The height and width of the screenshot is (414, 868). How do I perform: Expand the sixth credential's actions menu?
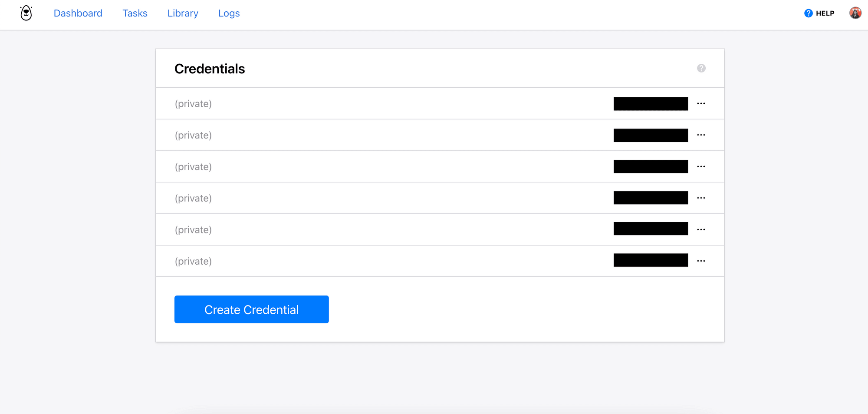coord(701,260)
